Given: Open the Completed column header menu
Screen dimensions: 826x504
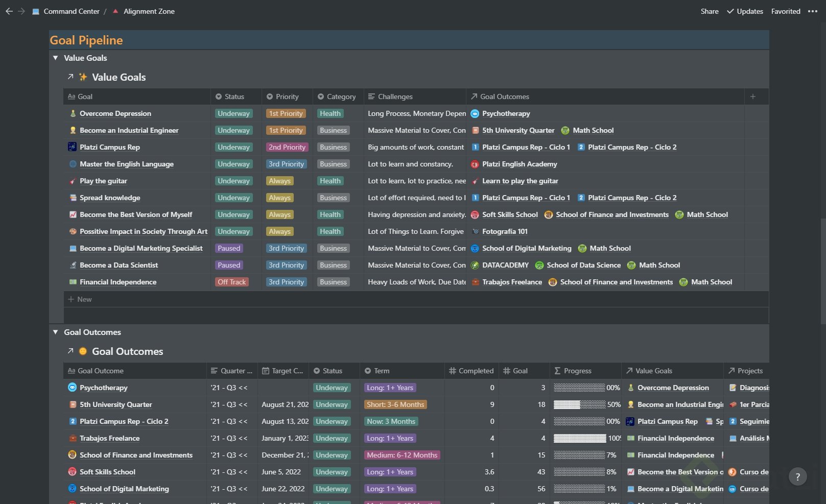Looking at the screenshot, I should (471, 371).
